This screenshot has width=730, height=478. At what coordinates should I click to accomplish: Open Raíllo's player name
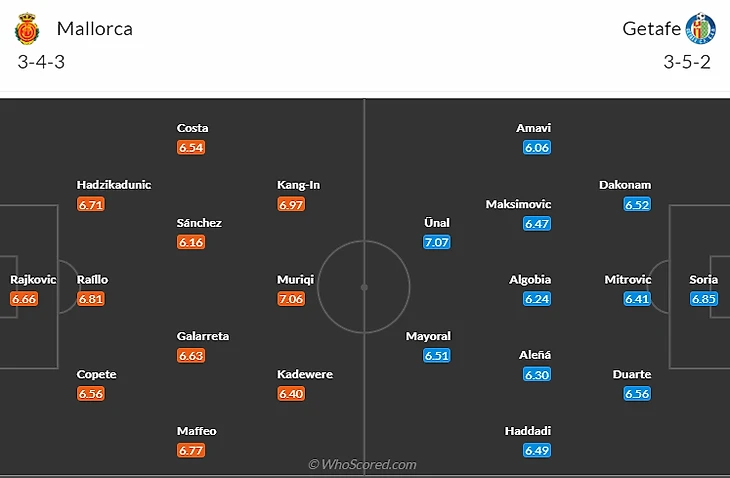point(92,280)
